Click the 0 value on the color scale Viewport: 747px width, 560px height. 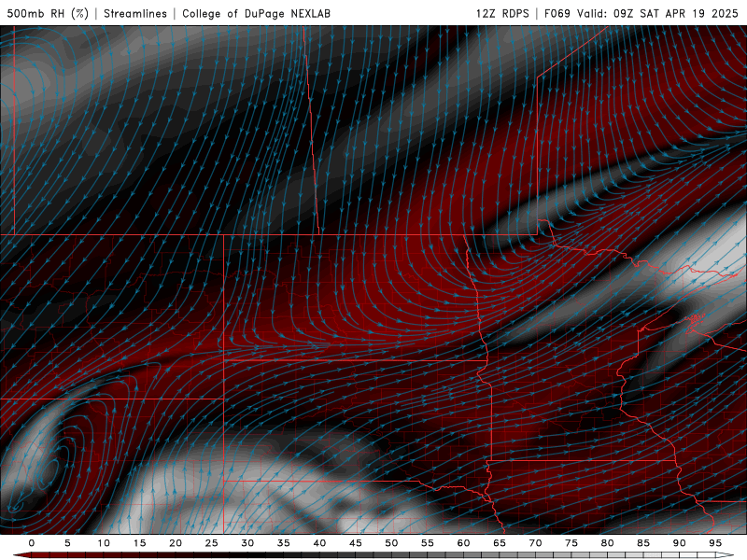32,543
